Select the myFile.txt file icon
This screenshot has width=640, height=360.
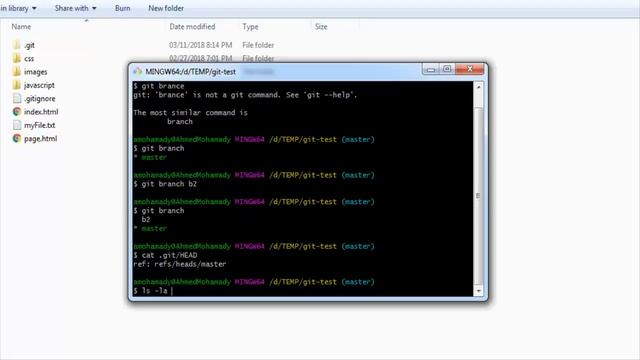pos(17,125)
